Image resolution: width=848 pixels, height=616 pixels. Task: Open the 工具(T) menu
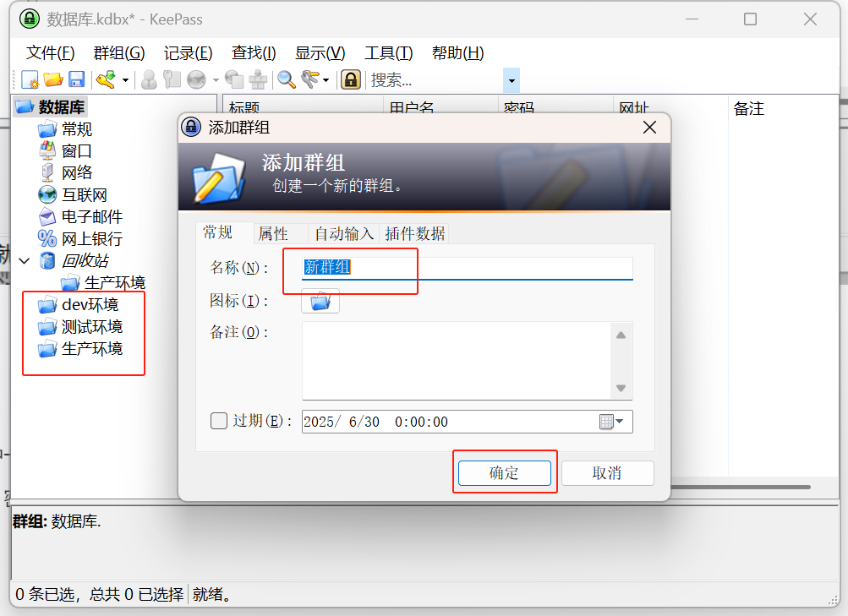click(x=388, y=53)
